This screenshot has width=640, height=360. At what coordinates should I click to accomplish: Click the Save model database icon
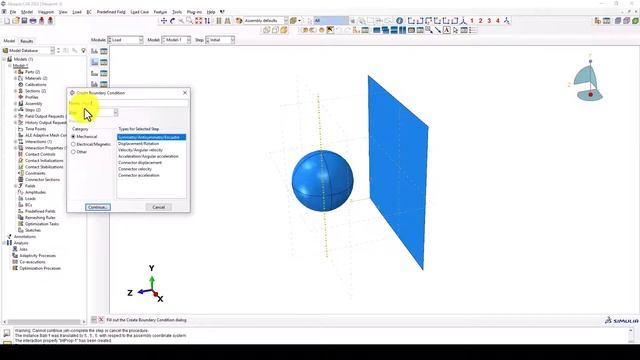(24, 21)
